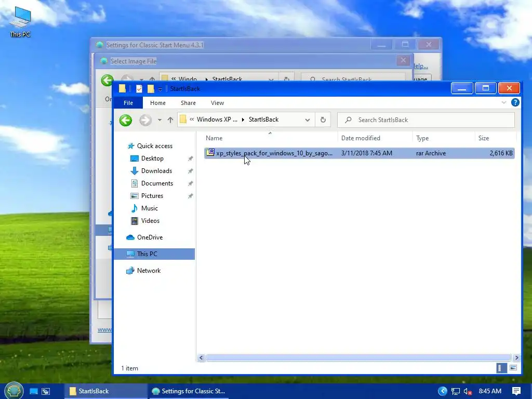Click the '2,616 KB' size cell
Screen dimensions: 532x399
point(501,153)
